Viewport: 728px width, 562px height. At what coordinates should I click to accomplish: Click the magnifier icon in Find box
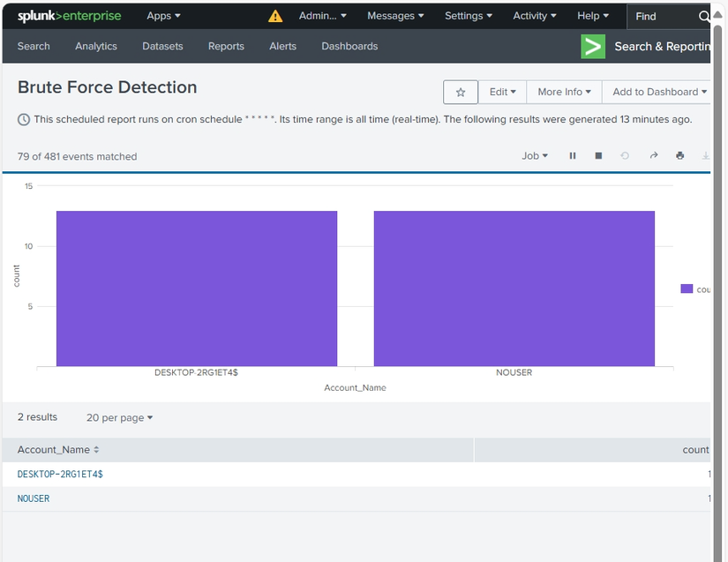pyautogui.click(x=704, y=16)
